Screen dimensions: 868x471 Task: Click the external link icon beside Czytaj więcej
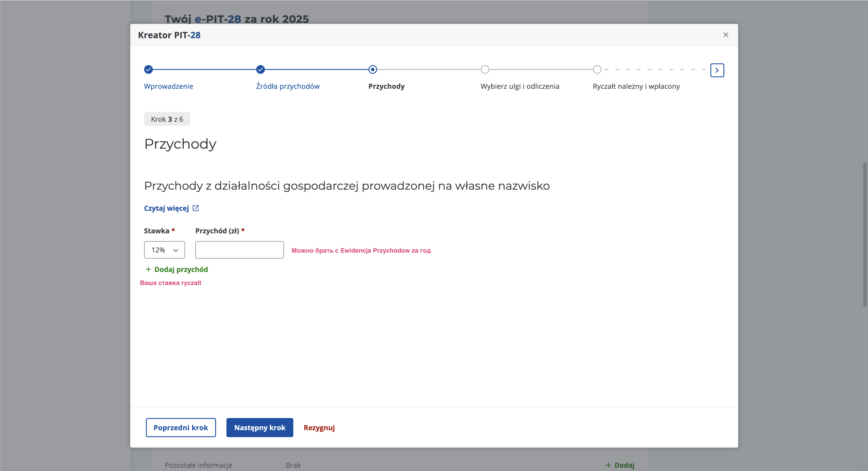click(x=196, y=208)
